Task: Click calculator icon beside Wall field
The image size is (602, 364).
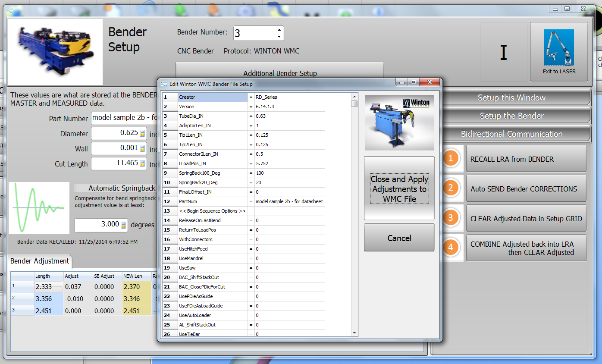Action: 142,149
